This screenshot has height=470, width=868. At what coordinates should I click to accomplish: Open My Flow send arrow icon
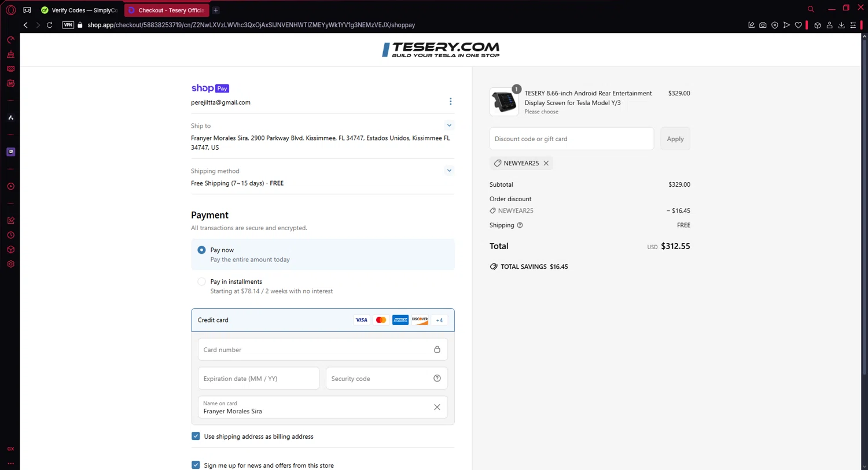(x=786, y=25)
